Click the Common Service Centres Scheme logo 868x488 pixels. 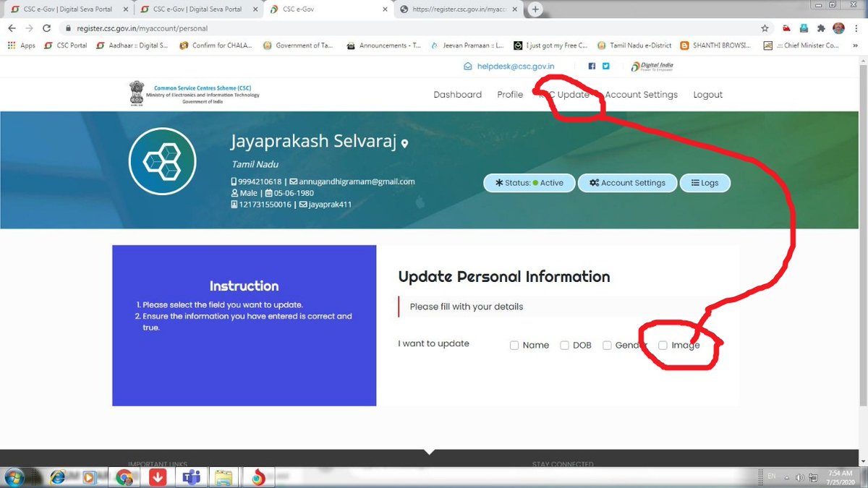[x=194, y=94]
